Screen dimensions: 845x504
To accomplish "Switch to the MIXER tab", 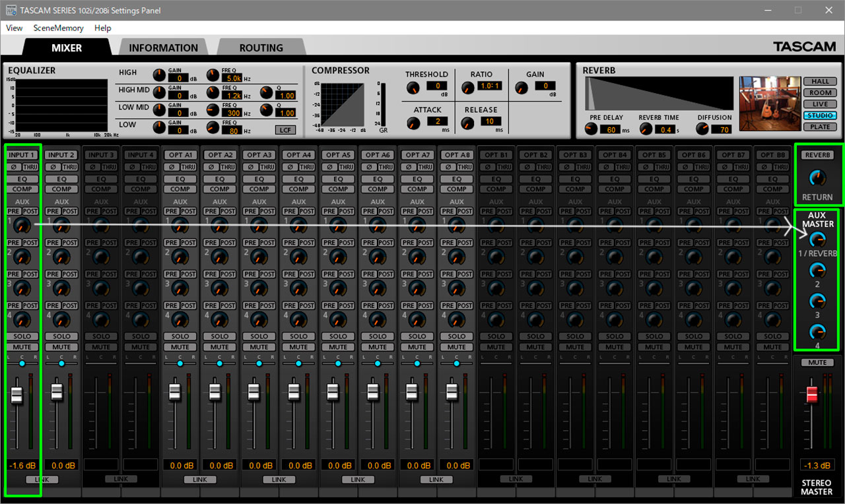I will pos(67,47).
